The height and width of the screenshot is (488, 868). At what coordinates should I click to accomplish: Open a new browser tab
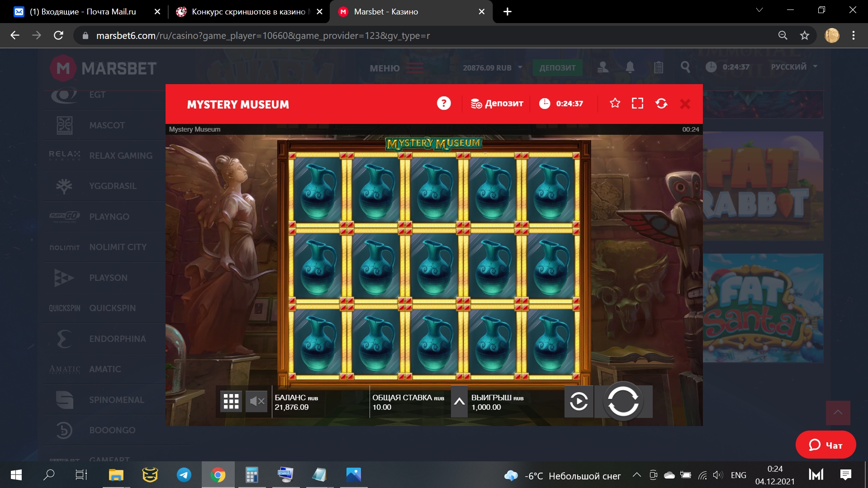point(508,12)
